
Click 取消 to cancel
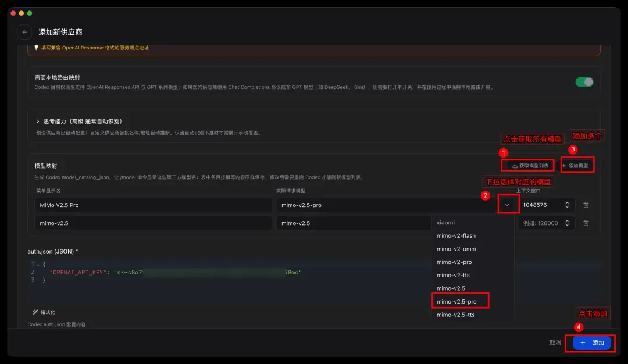(x=555, y=343)
